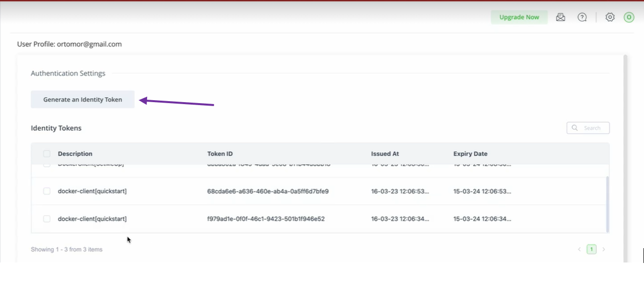Select checkbox for token ending 0a5ff6d7bfe9
This screenshot has width=644, height=298.
[x=47, y=191]
